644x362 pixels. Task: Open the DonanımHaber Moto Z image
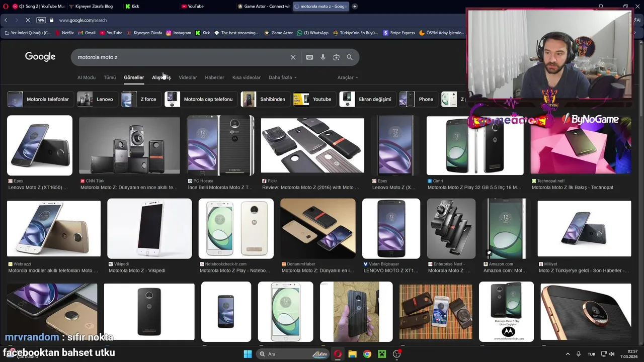(318, 229)
